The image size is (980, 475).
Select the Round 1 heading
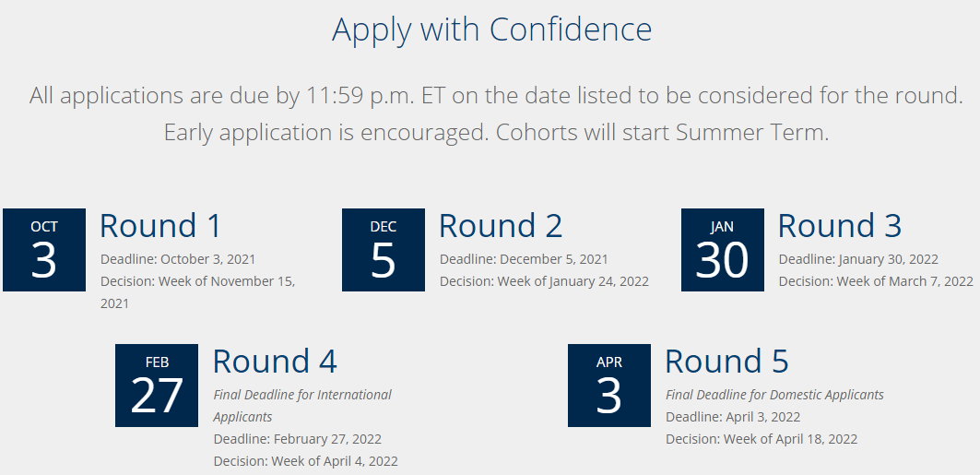tap(160, 226)
